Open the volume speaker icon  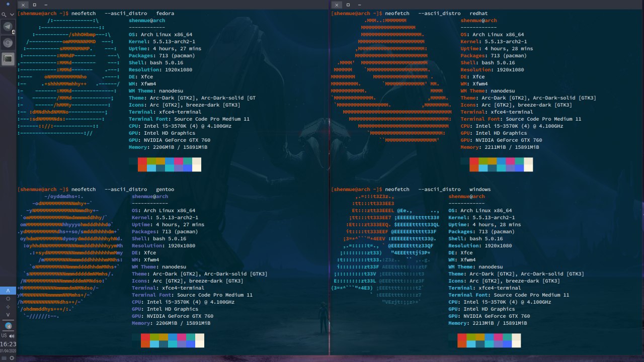tap(12, 336)
